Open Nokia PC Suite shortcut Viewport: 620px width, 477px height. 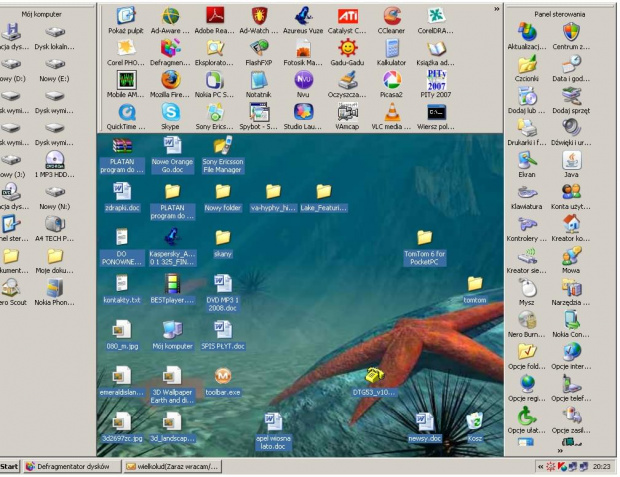[x=215, y=85]
